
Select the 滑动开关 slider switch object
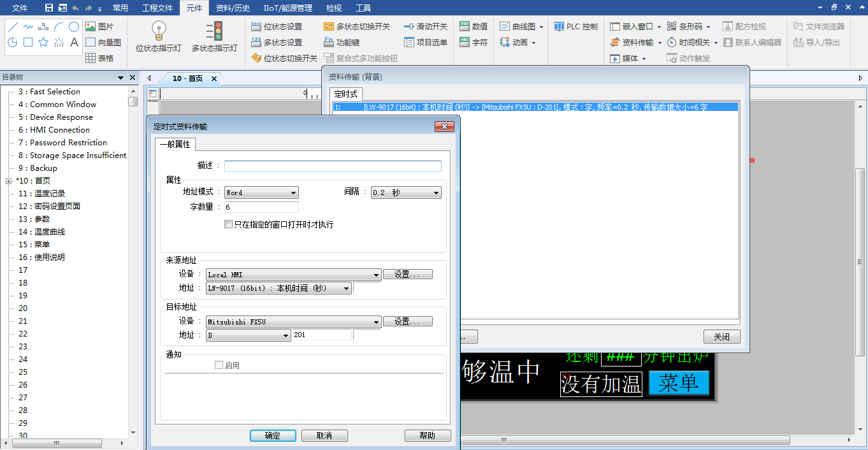coord(426,27)
